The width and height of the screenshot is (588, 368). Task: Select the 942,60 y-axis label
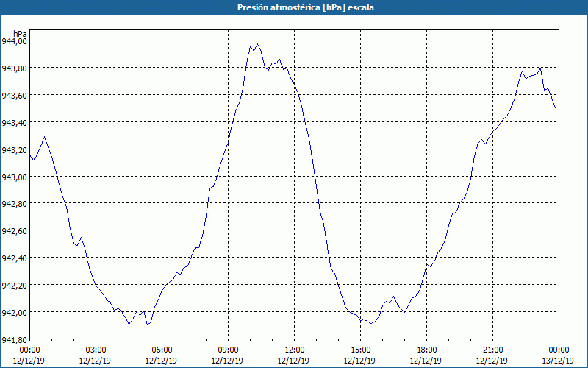point(14,230)
